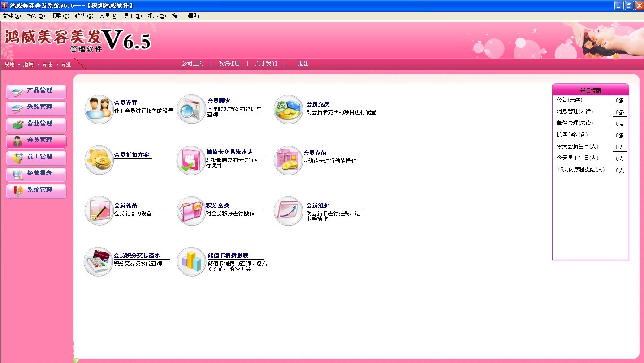This screenshot has height=363, width=644.
Task: Open the 报表 menu in menu bar
Action: [156, 16]
